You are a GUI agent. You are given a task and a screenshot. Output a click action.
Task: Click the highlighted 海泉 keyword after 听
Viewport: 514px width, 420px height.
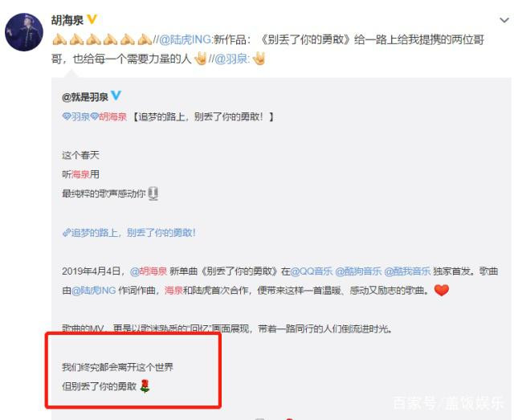tap(80, 174)
